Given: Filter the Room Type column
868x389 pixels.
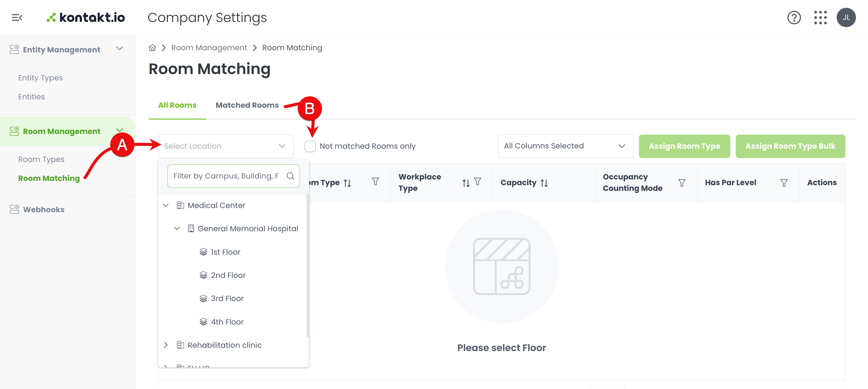Looking at the screenshot, I should click(375, 182).
